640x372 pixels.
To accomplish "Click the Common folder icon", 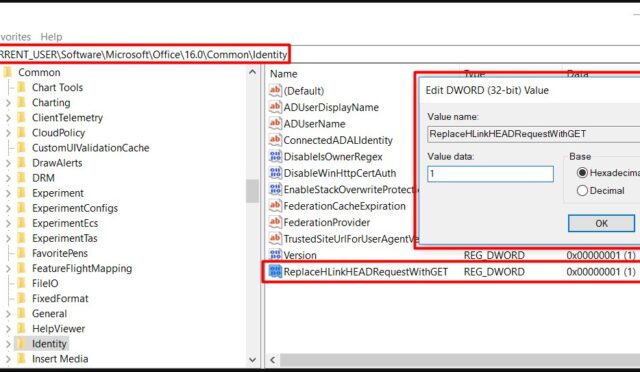I will [x=8, y=72].
